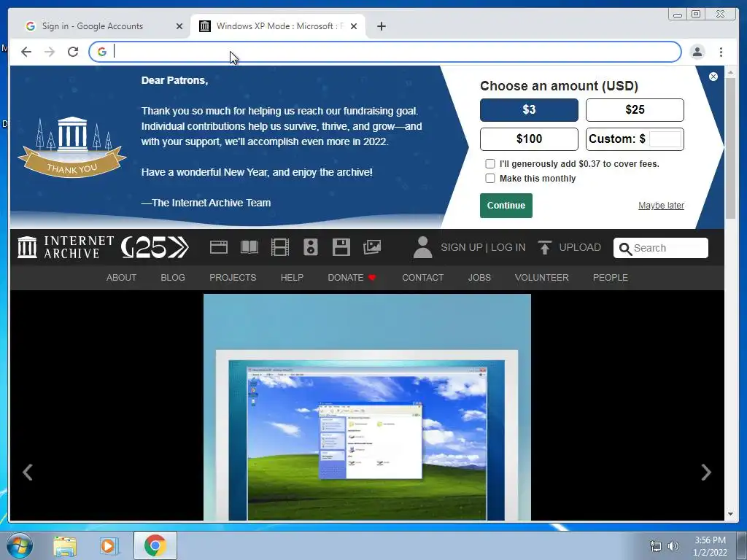
Task: Click into the Chrome address bar
Action: pos(385,52)
